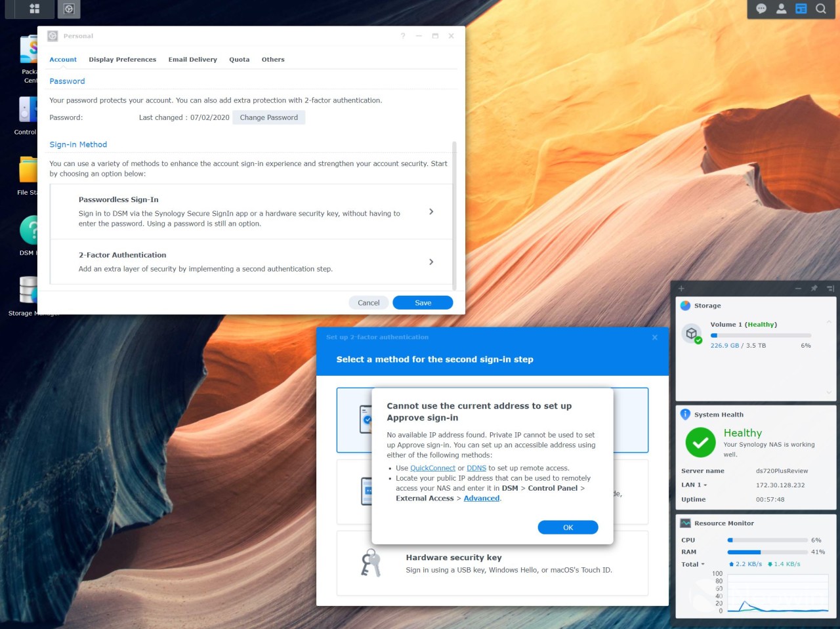This screenshot has height=629, width=840.
Task: Follow the DDNS link
Action: click(x=476, y=468)
